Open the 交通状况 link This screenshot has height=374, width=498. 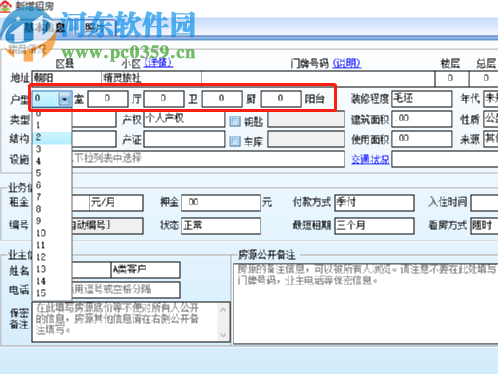[x=370, y=159]
